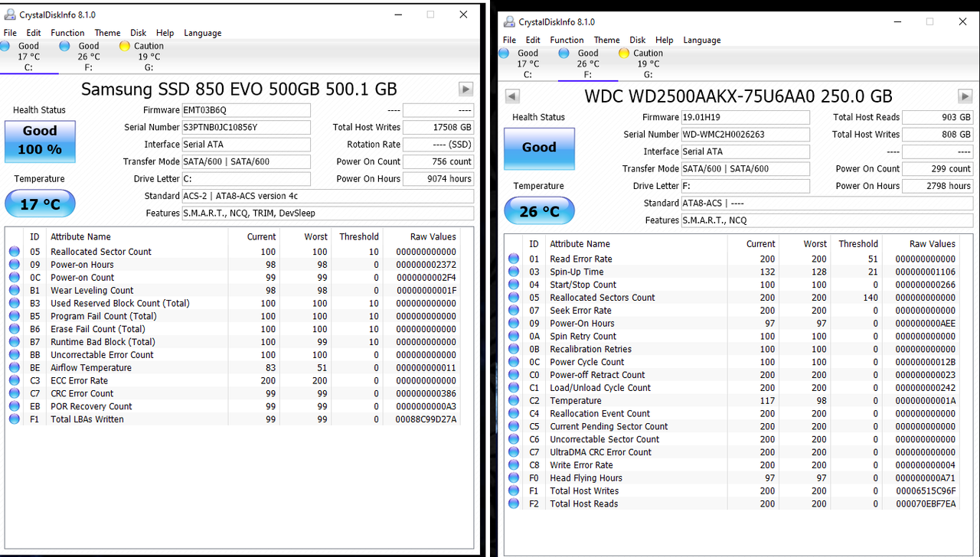The height and width of the screenshot is (557, 980).
Task: Click next disk arrow in Samsung window
Action: 465,89
